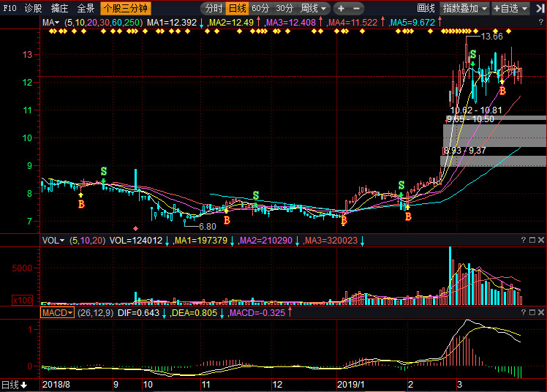Open the VOL indicator dropdown
The width and height of the screenshot is (547, 392).
point(53,241)
